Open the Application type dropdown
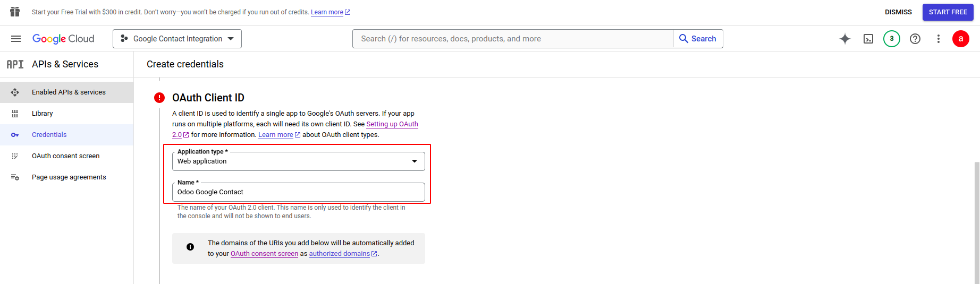 point(298,161)
